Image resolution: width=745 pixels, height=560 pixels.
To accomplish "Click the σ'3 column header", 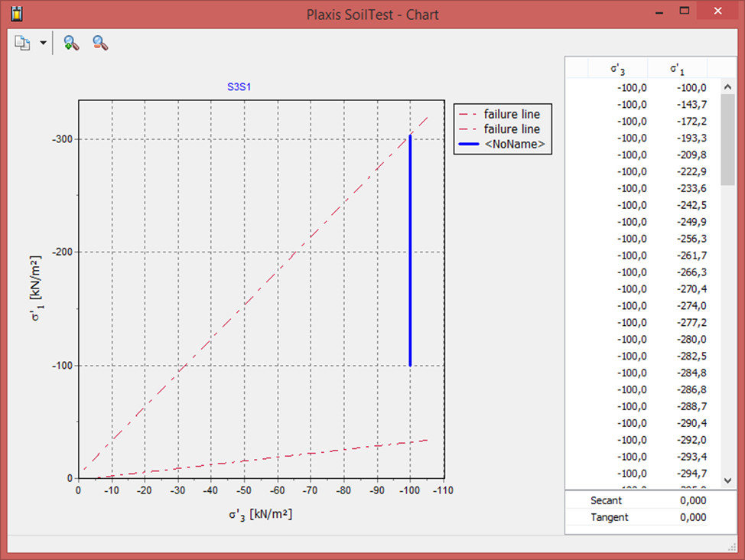I will [618, 69].
